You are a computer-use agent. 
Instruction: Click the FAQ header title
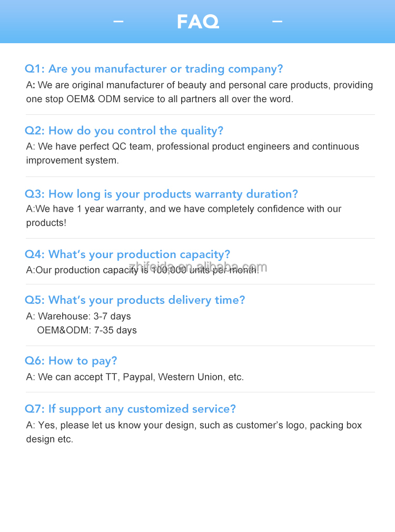point(197,22)
